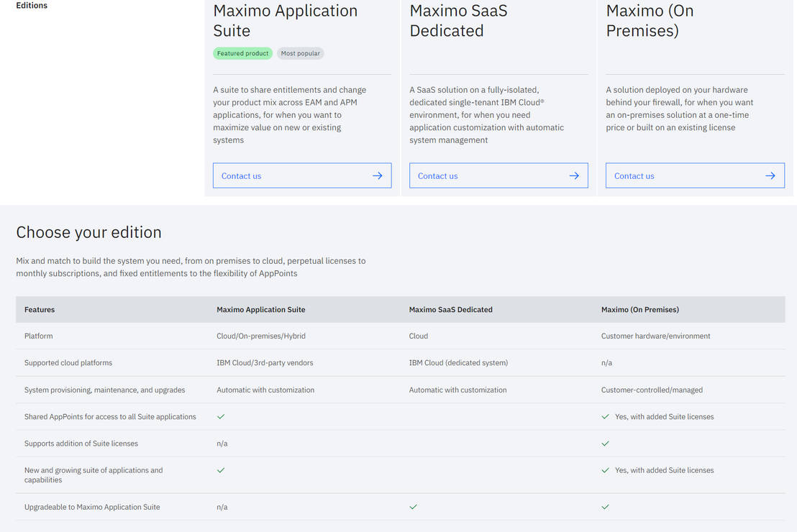The height and width of the screenshot is (532, 797).
Task: Select the Most popular tag
Action: pos(300,53)
